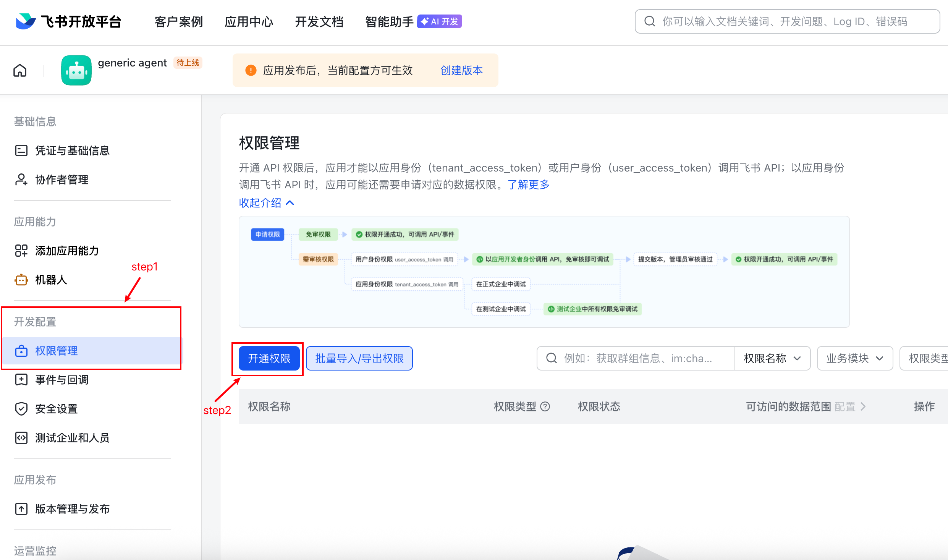Expand the 业务模块 filter dropdown

tap(854, 358)
